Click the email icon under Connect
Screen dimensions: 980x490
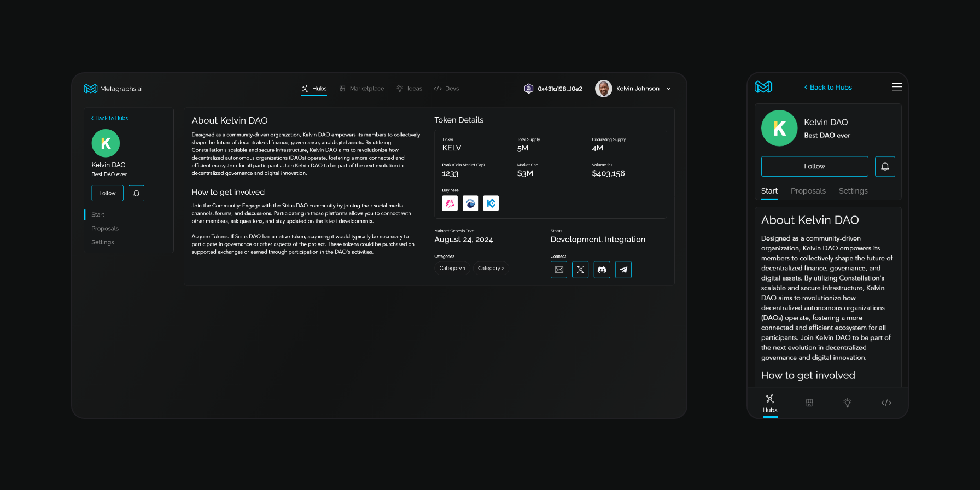point(559,270)
